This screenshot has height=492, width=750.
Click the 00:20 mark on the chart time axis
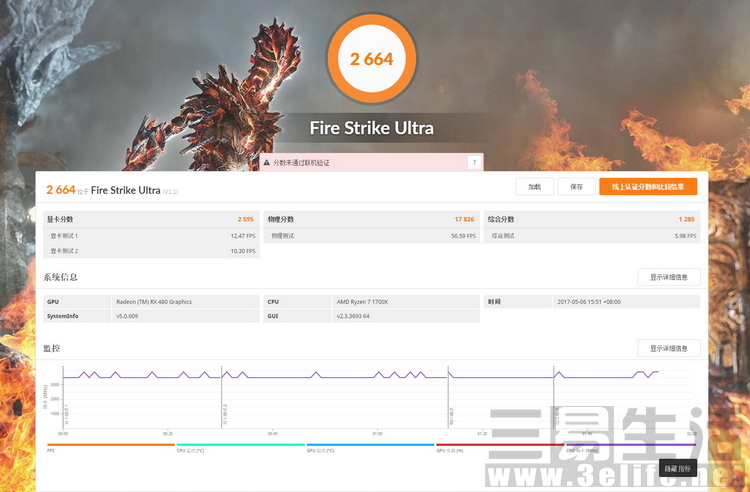pos(167,434)
